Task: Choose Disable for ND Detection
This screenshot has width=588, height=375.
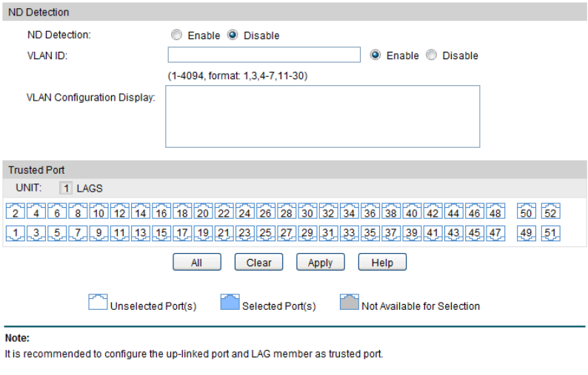Action: pos(233,35)
